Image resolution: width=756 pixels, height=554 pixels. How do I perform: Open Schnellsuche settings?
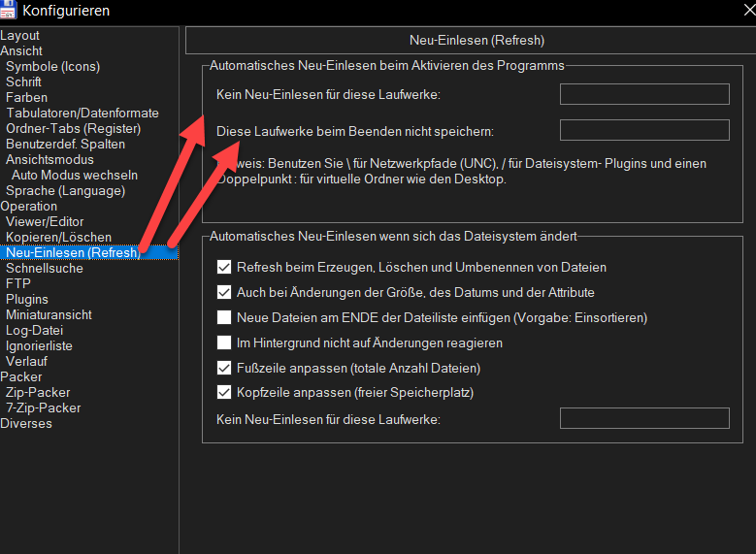pos(45,268)
